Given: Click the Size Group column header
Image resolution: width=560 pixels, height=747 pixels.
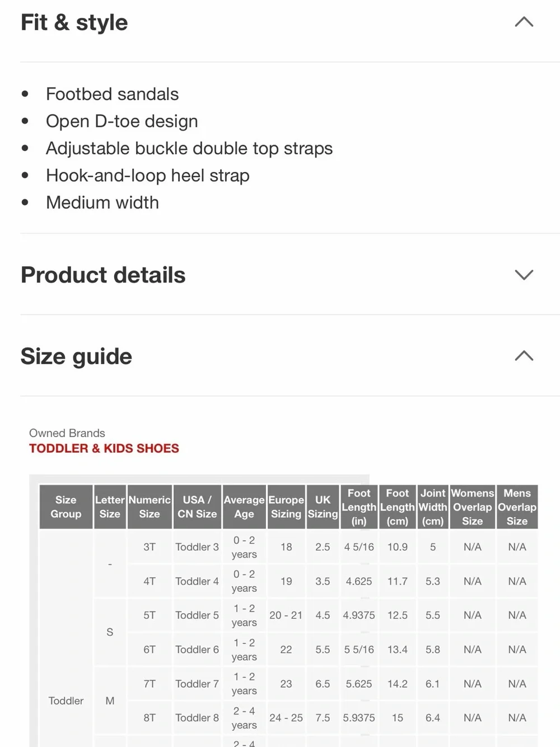Looking at the screenshot, I should [x=66, y=507].
